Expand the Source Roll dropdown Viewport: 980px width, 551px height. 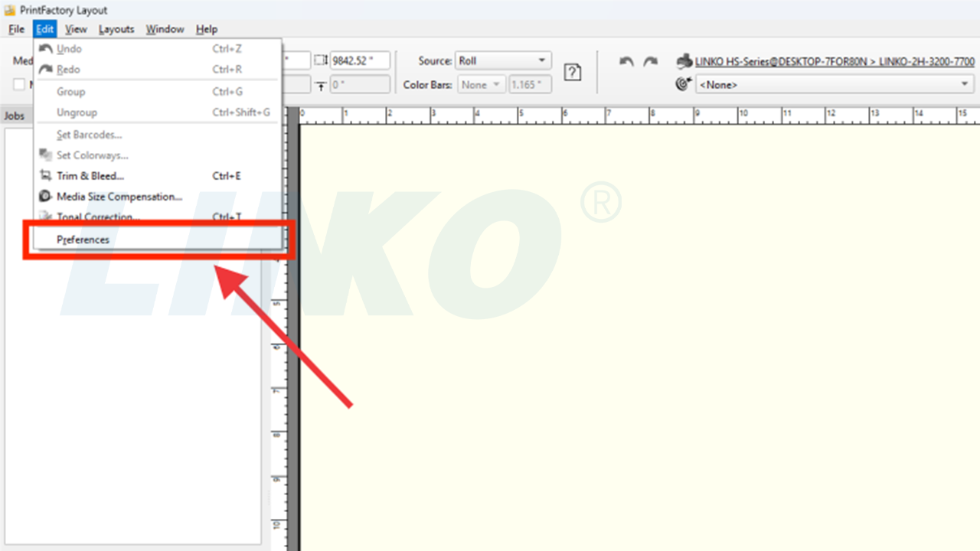pos(503,60)
